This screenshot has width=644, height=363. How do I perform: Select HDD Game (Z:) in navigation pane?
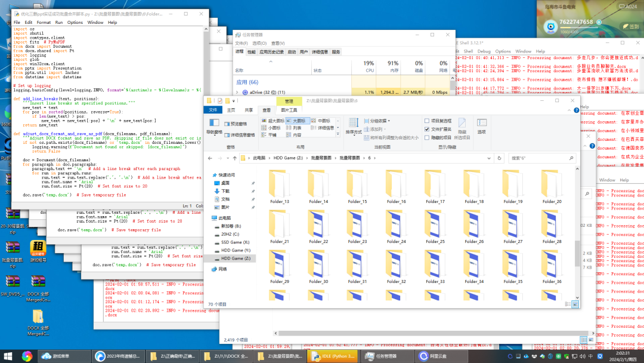tap(236, 259)
